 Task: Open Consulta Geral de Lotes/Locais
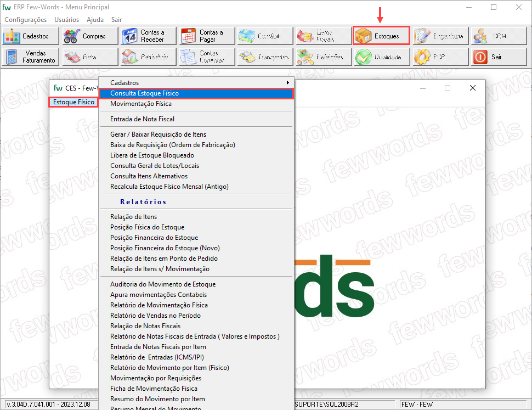tap(196, 166)
